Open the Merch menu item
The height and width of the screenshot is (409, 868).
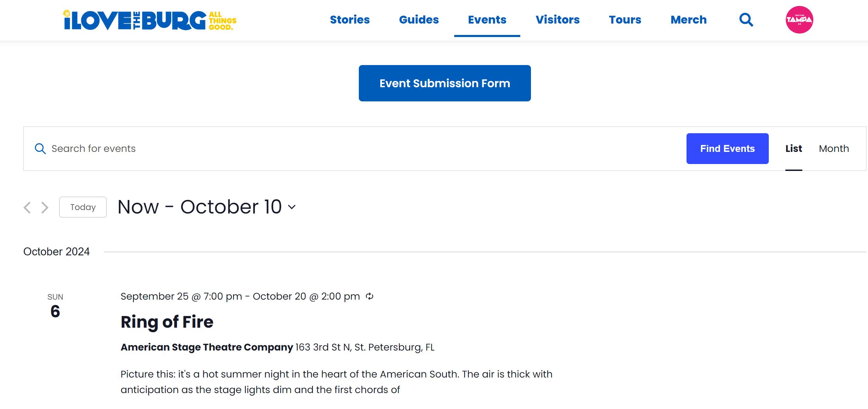coord(689,20)
